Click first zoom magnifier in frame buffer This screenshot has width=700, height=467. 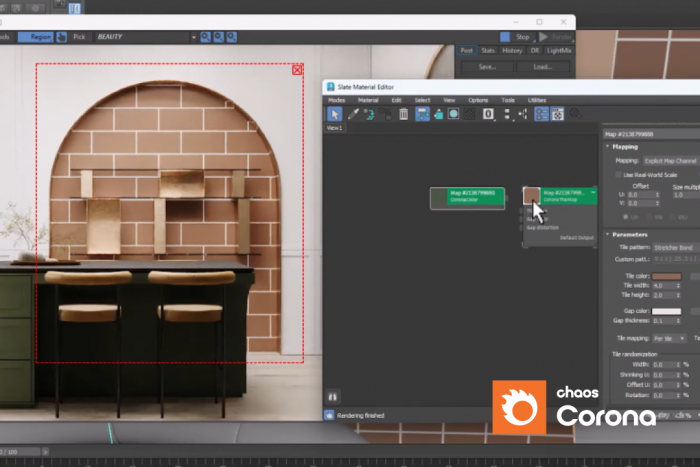pos(205,37)
